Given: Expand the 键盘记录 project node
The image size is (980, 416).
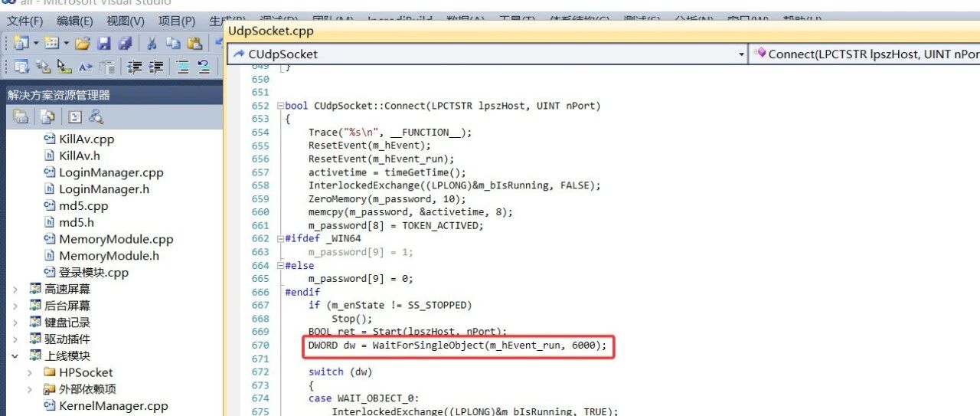Looking at the screenshot, I should coord(15,323).
